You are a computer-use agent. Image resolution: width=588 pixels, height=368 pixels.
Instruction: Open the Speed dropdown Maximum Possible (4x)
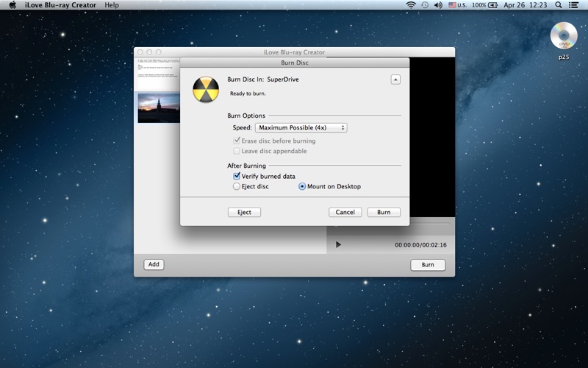(x=301, y=127)
